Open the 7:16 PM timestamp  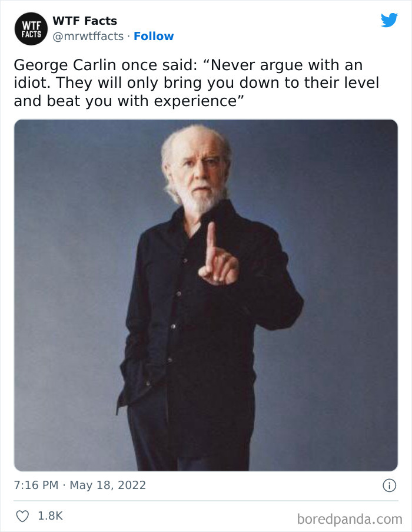coord(36,485)
